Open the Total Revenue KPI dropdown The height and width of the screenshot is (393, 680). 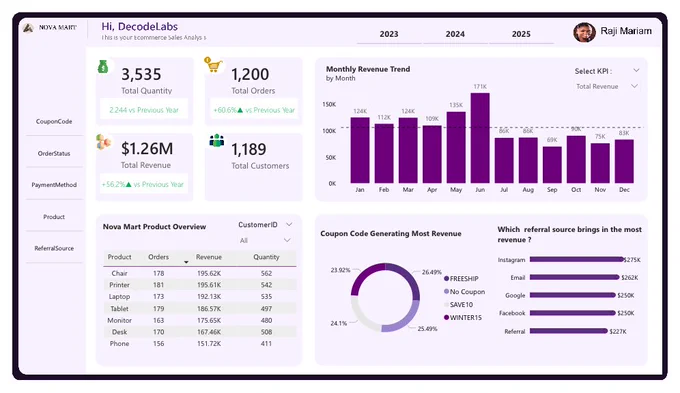point(606,86)
